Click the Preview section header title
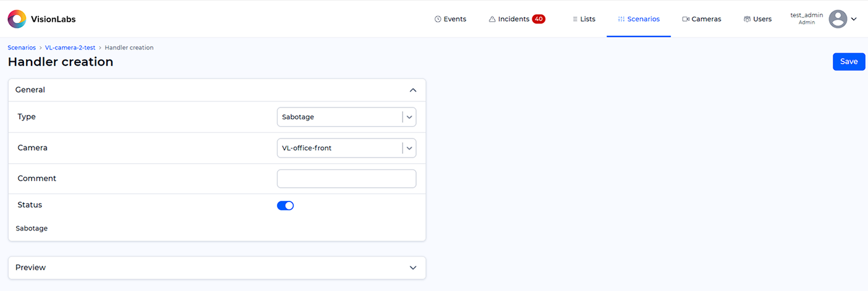The image size is (868, 291). pyautogui.click(x=31, y=268)
